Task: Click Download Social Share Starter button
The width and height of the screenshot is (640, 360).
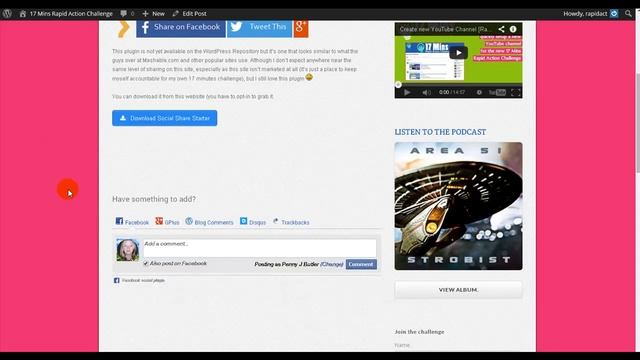Action: click(x=164, y=118)
